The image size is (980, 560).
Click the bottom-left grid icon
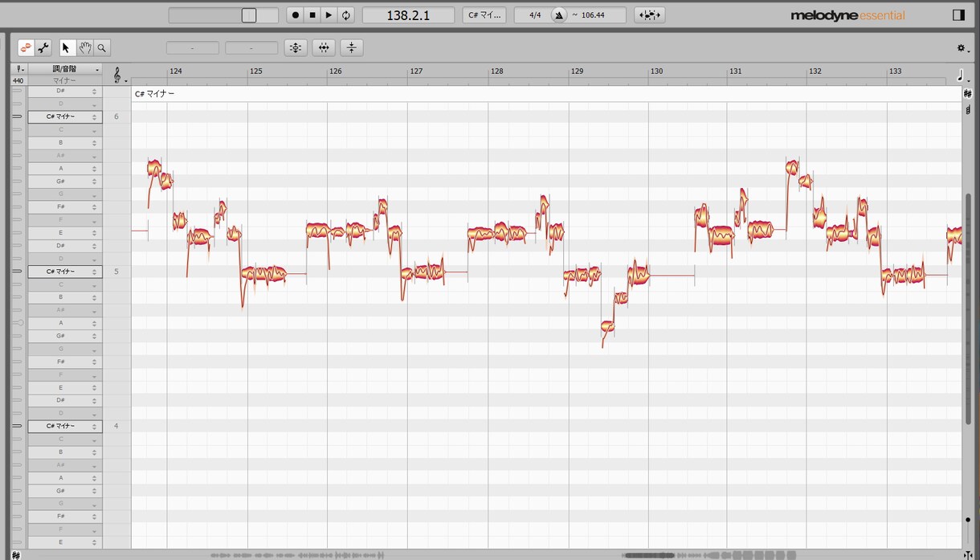pyautogui.click(x=16, y=555)
